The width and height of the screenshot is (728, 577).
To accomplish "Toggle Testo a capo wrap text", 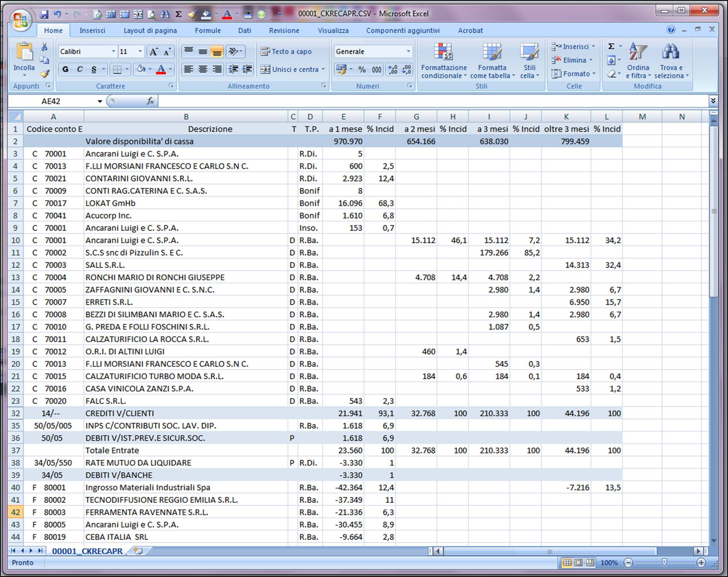I will click(x=286, y=51).
